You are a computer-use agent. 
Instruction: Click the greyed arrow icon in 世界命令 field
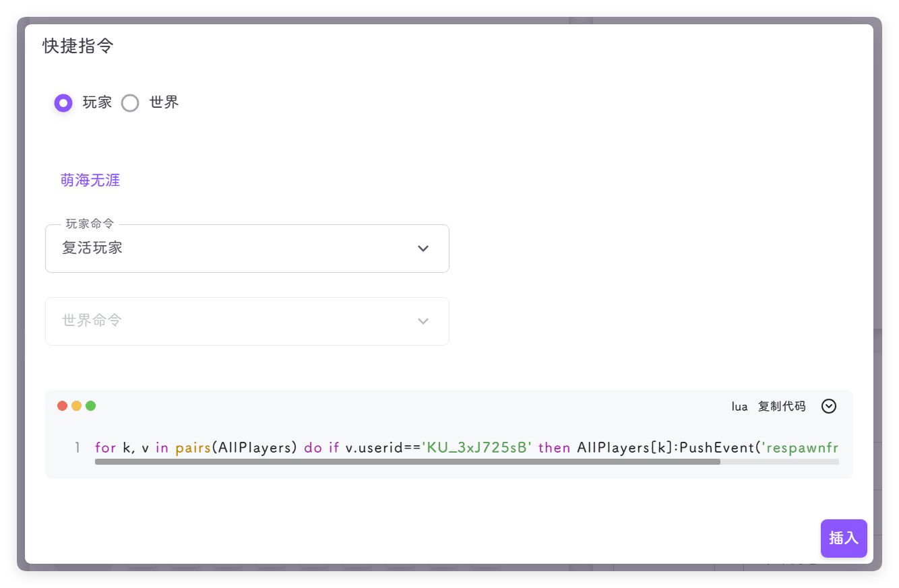coord(423,321)
